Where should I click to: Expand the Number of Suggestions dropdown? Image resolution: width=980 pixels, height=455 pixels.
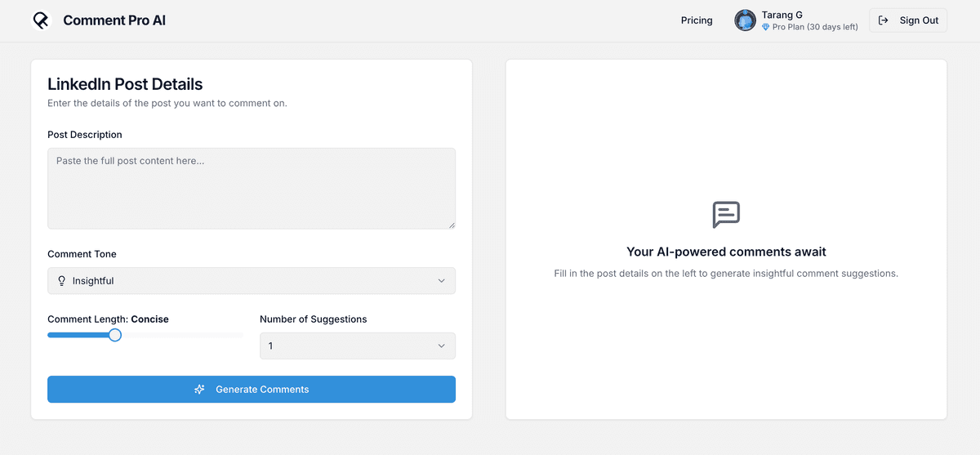[x=358, y=346]
